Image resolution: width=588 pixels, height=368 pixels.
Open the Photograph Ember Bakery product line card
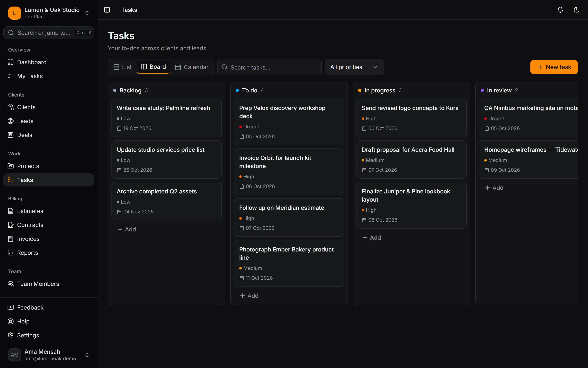tap(289, 263)
